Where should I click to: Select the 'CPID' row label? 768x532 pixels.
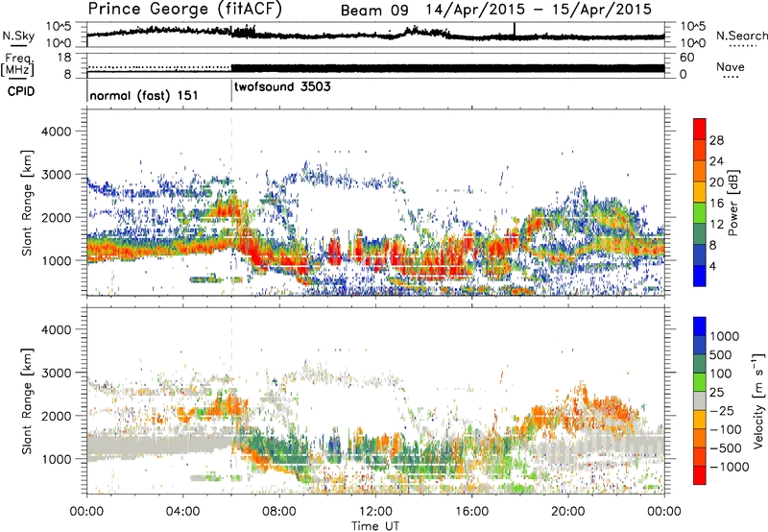(x=21, y=91)
